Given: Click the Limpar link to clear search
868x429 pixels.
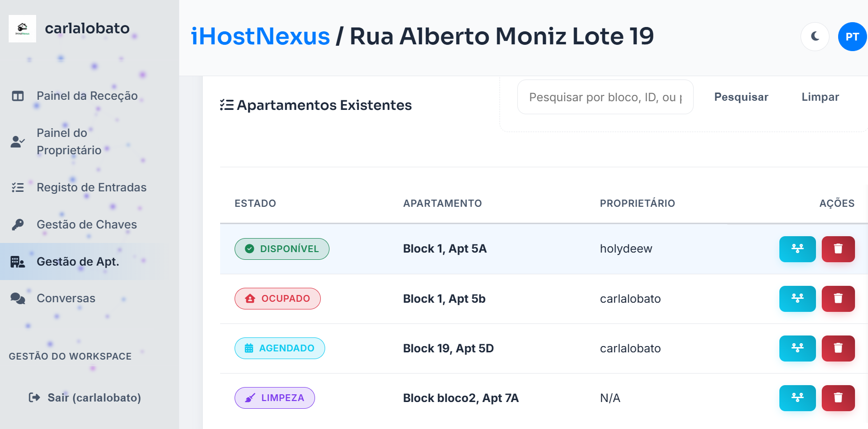Looking at the screenshot, I should click(x=820, y=97).
